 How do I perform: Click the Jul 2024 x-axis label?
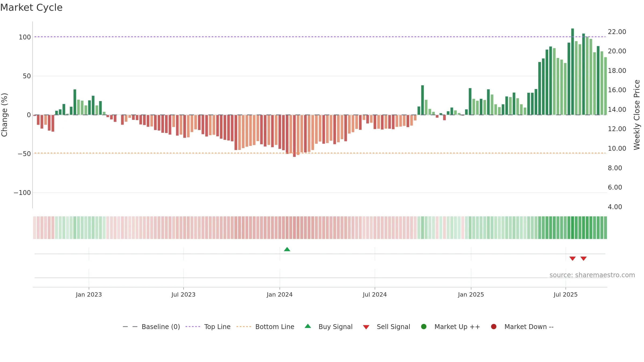pos(375,295)
